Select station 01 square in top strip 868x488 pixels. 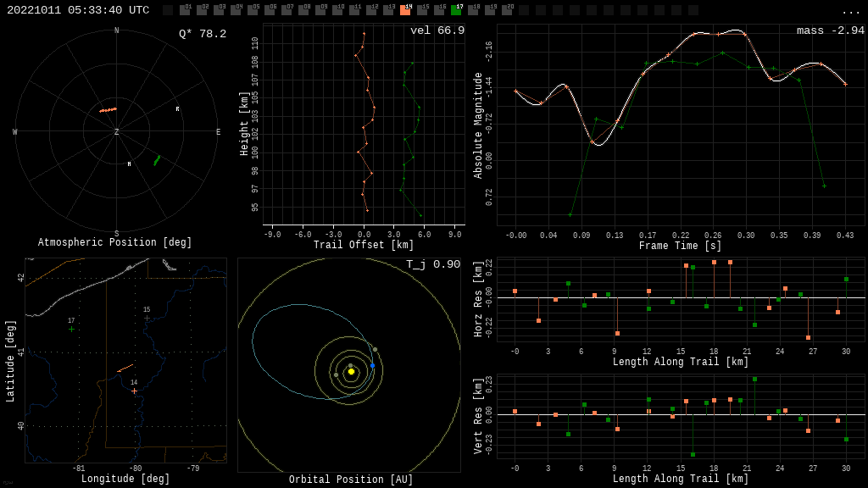[x=185, y=10]
